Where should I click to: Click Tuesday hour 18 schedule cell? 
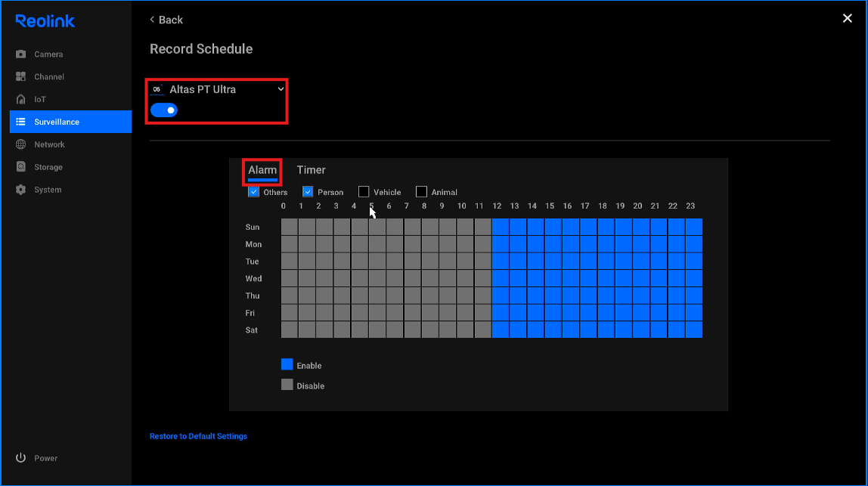(x=606, y=261)
